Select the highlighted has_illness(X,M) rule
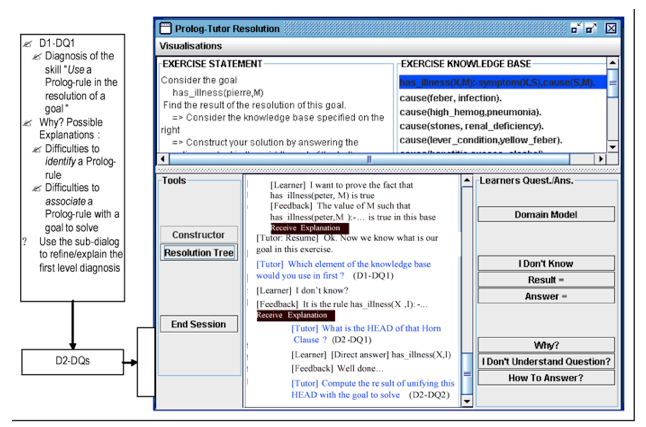Screen dimensions: 646x427 [503, 82]
